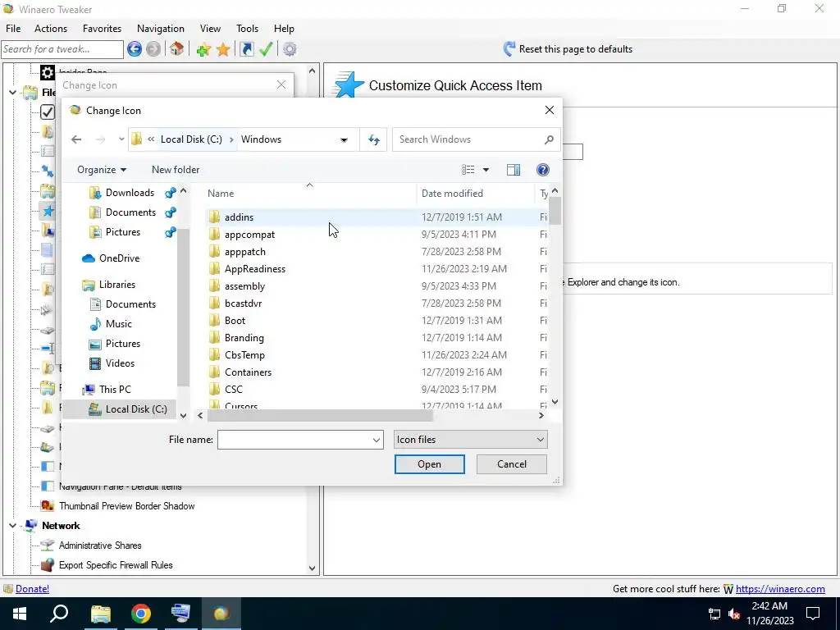Open Chrome from the taskbar
This screenshot has width=840, height=630.
(x=141, y=614)
